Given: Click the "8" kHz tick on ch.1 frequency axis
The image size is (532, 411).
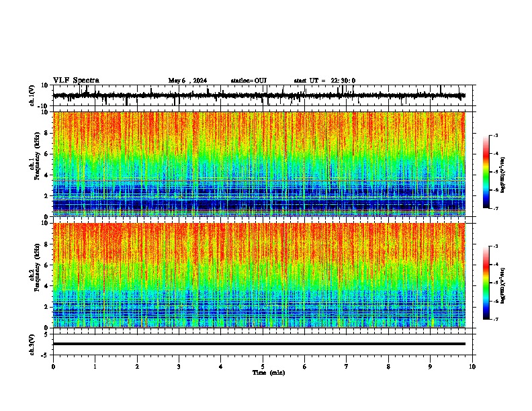Looking at the screenshot, I should tap(46, 133).
